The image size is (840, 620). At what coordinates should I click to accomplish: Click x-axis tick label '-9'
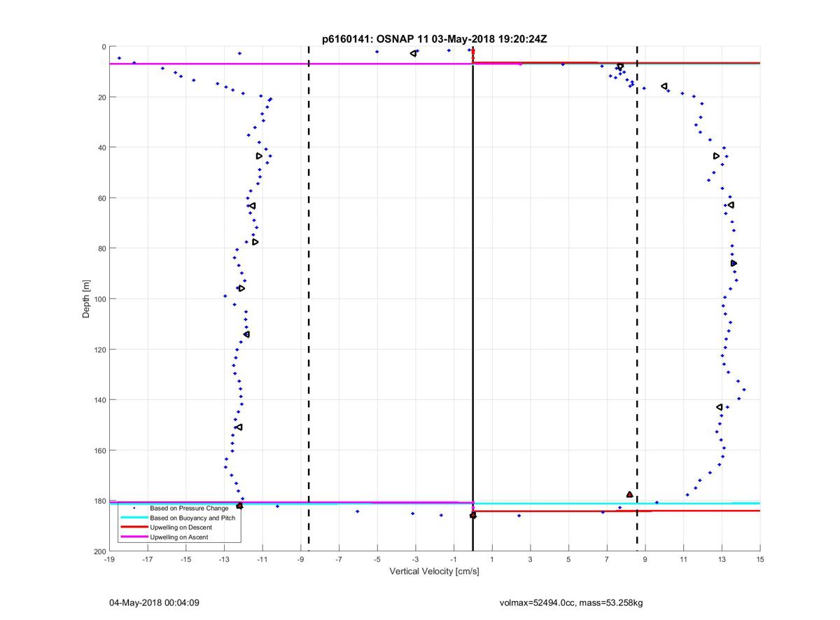[300, 559]
